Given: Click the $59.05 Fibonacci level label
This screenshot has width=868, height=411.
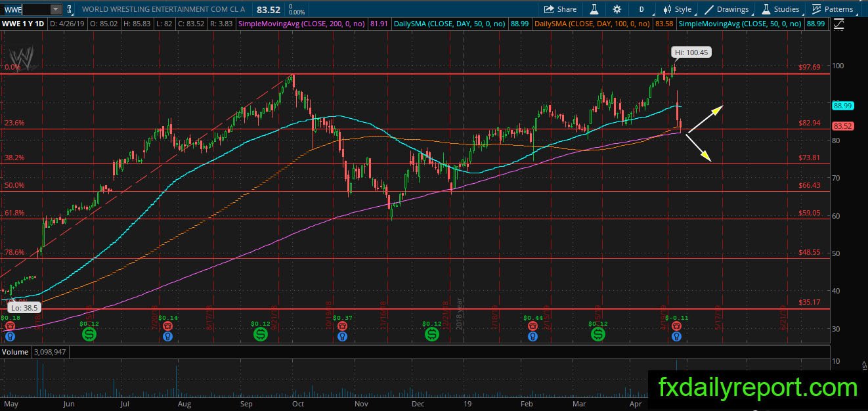Looking at the screenshot, I should click(x=809, y=213).
